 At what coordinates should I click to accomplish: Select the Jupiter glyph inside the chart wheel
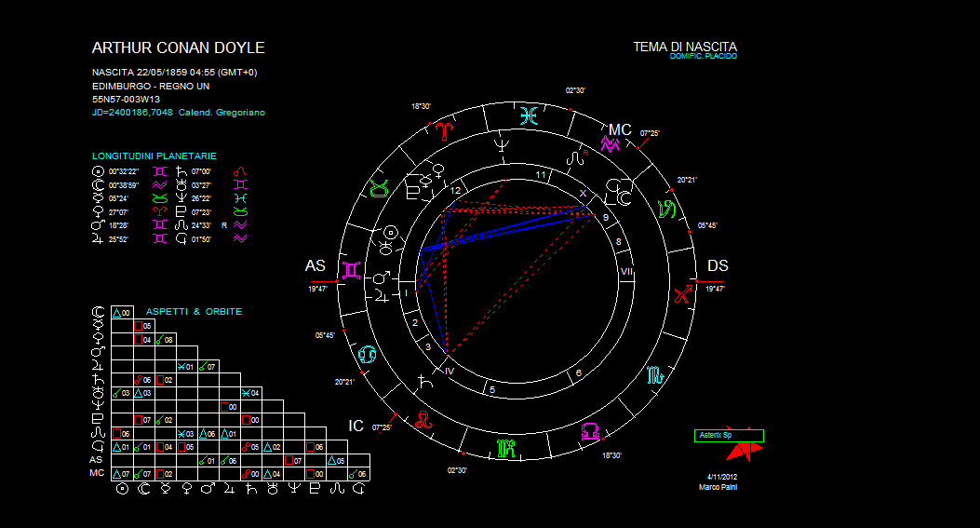(382, 295)
